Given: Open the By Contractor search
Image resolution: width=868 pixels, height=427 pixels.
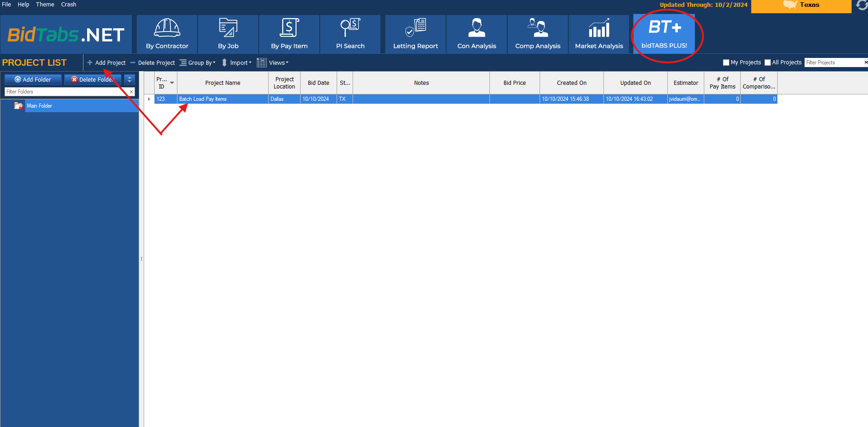Looking at the screenshot, I should tap(167, 34).
